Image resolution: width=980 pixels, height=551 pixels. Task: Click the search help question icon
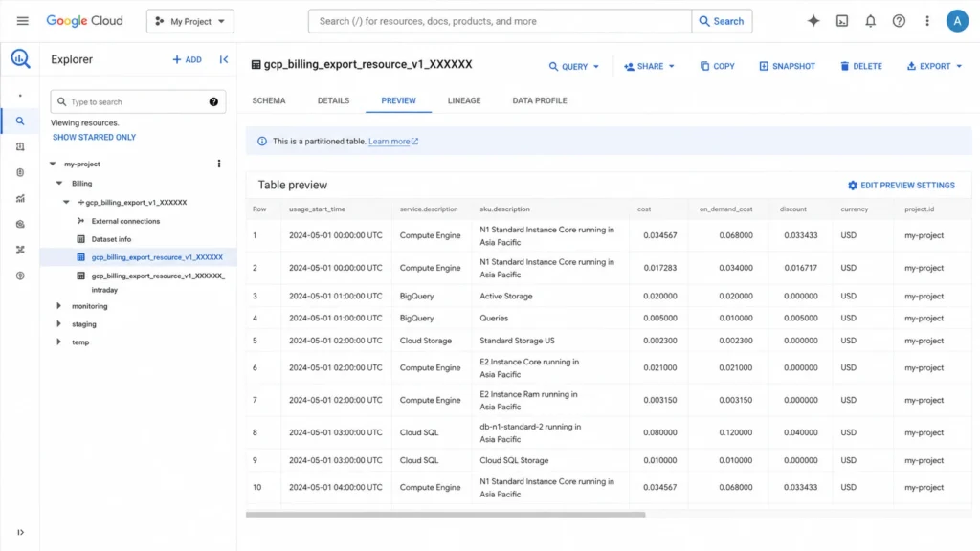pyautogui.click(x=213, y=101)
